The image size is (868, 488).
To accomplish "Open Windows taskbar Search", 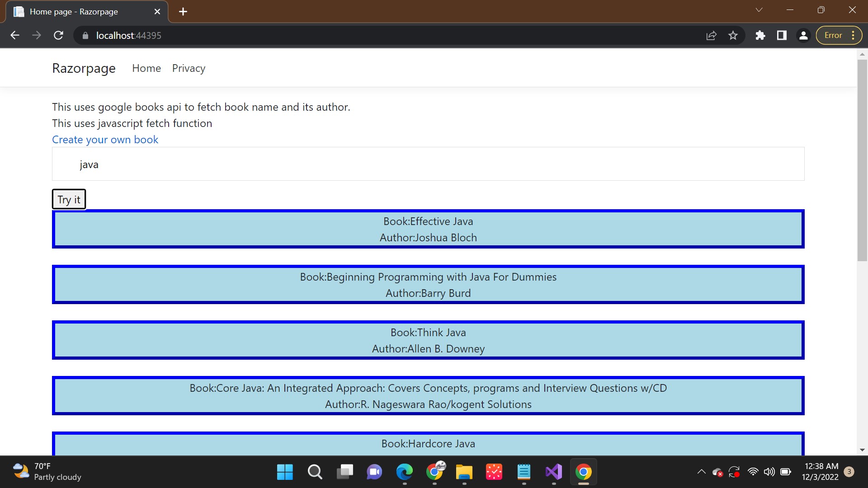I will [315, 472].
